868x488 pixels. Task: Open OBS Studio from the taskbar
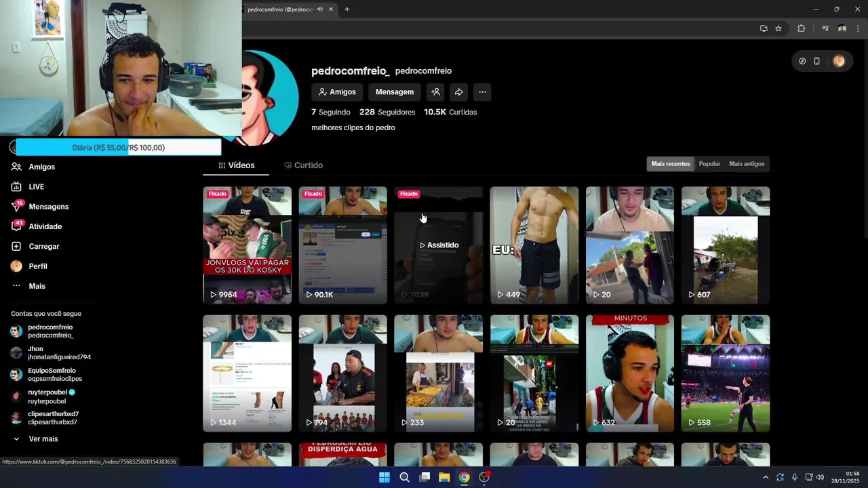484,477
